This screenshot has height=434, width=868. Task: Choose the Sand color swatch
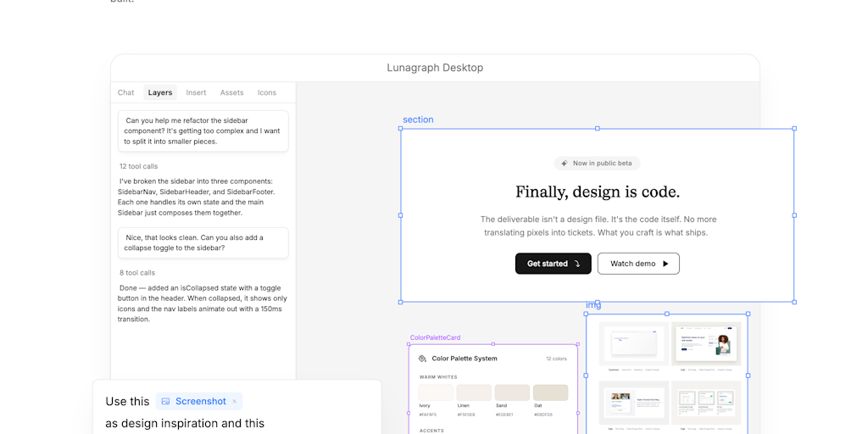pos(512,392)
